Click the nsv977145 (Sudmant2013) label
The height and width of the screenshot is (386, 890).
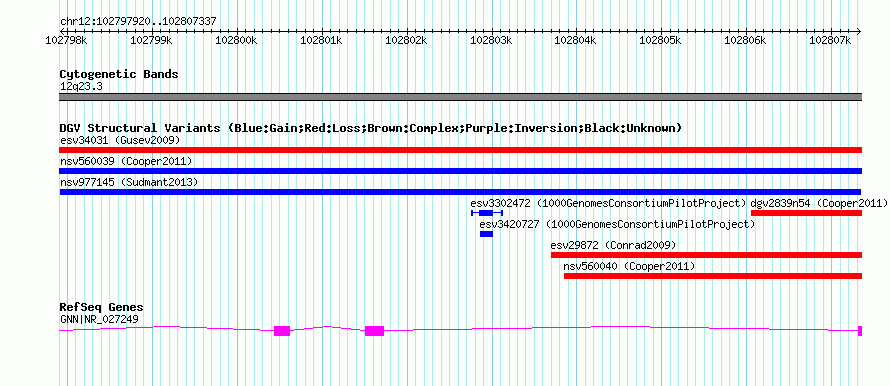[x=129, y=182]
